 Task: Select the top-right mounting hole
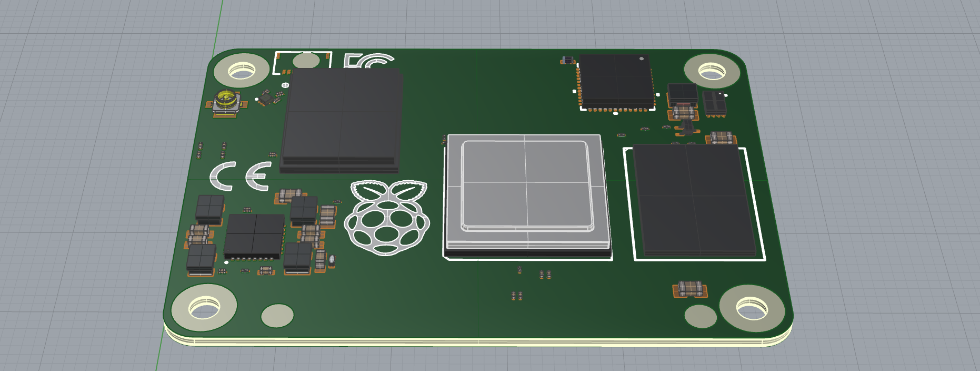(712, 71)
